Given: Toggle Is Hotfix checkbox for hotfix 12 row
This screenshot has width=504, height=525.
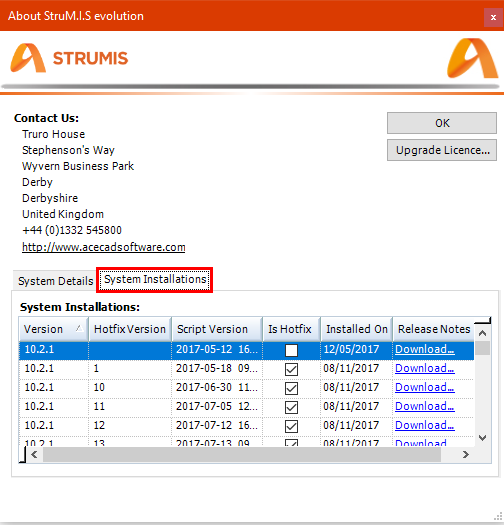Looking at the screenshot, I should click(x=291, y=427).
